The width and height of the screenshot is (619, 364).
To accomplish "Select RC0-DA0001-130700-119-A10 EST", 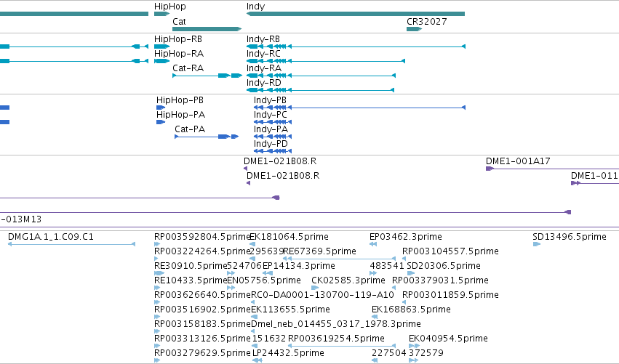I will pyautogui.click(x=252, y=302).
